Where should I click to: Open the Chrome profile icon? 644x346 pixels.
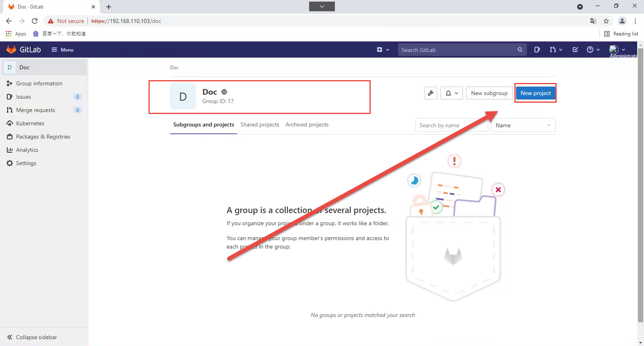[622, 21]
